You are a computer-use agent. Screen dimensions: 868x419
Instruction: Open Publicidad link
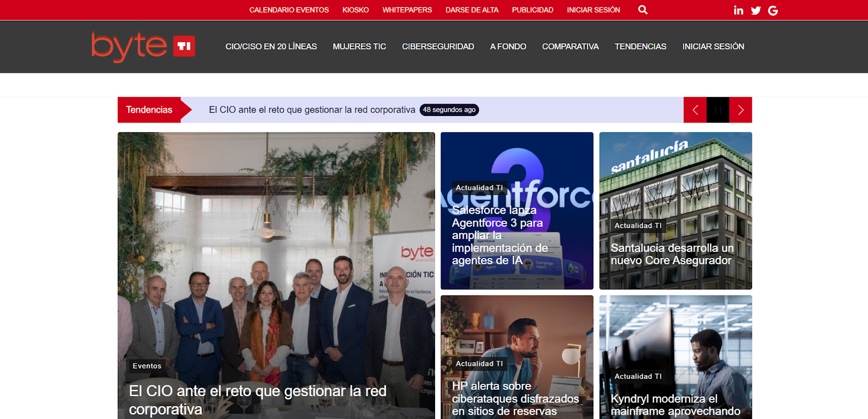click(533, 10)
